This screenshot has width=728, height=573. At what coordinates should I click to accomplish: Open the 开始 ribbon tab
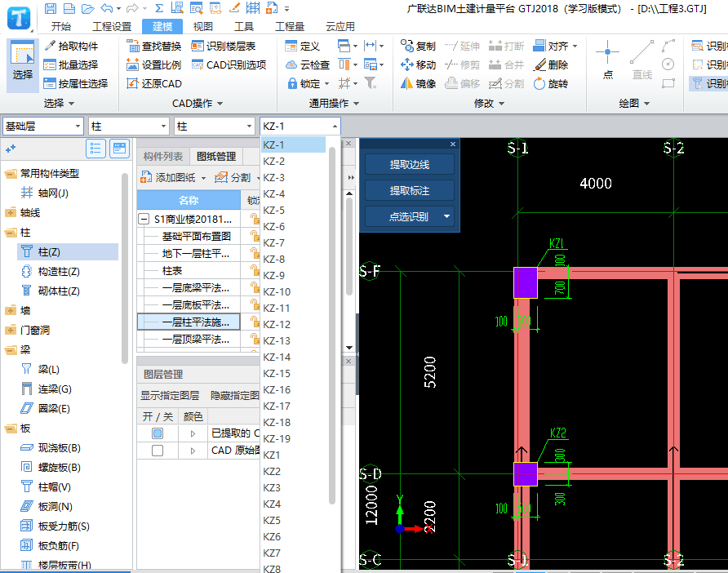(x=61, y=26)
